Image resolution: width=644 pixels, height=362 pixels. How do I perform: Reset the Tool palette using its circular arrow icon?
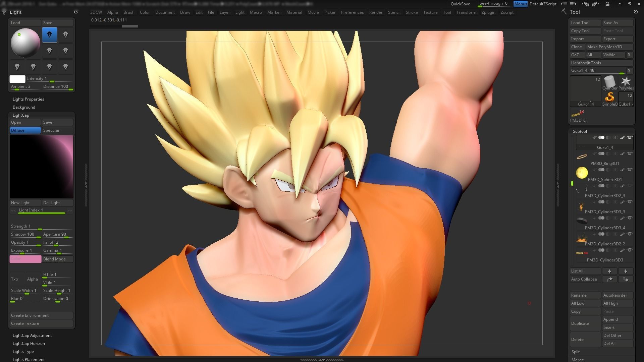[x=636, y=12]
